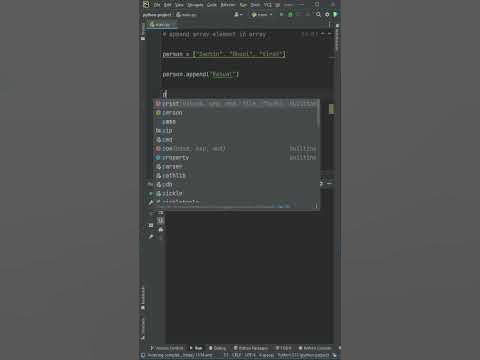Select the main.py editor tab
Screen dimensions: 480x360
coord(160,25)
